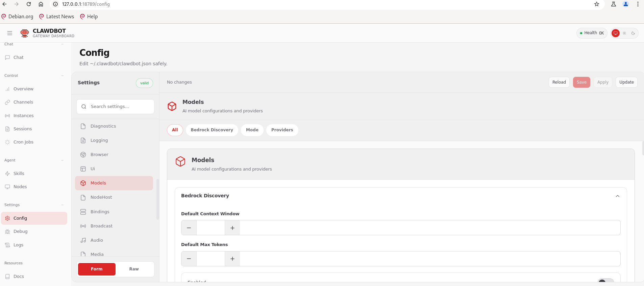
Task: Switch config editor to Form mode
Action: click(97, 269)
